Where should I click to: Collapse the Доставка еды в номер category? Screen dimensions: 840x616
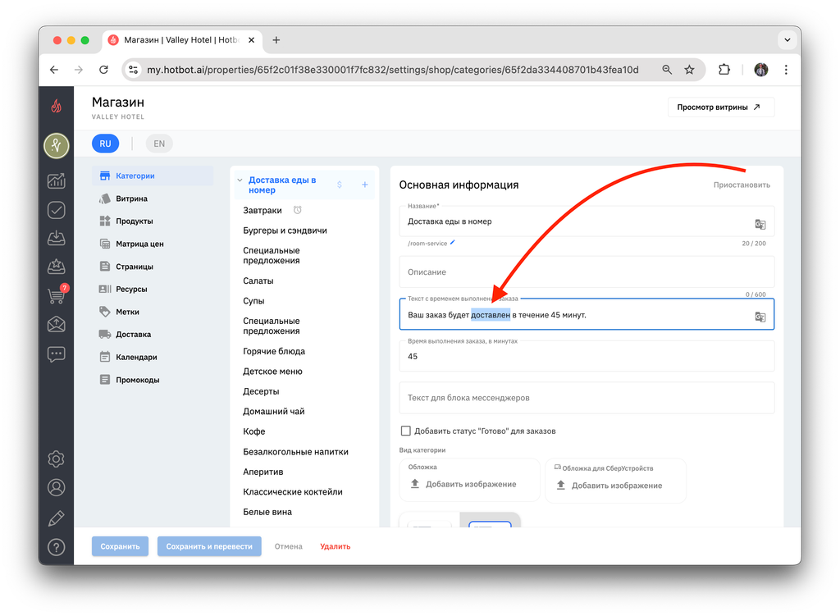pyautogui.click(x=240, y=180)
